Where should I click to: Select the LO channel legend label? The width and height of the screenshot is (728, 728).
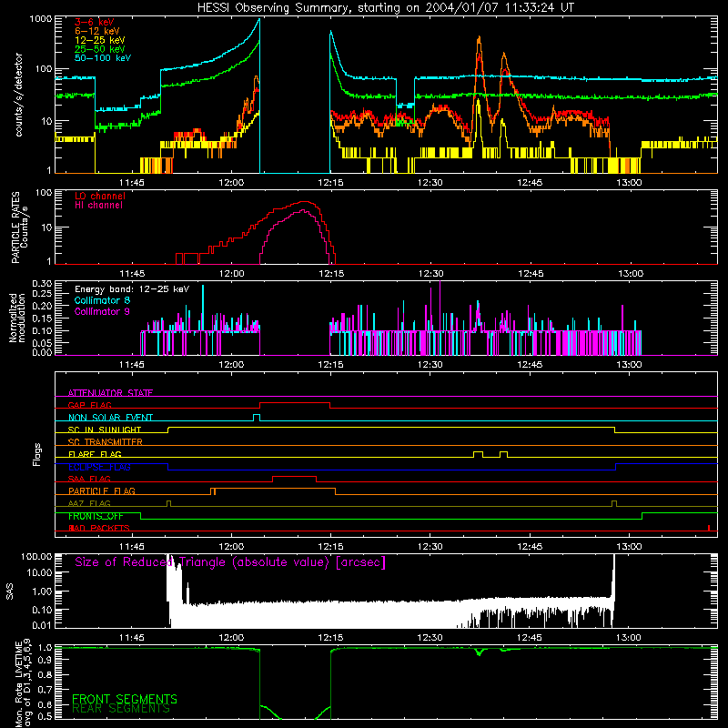click(100, 197)
